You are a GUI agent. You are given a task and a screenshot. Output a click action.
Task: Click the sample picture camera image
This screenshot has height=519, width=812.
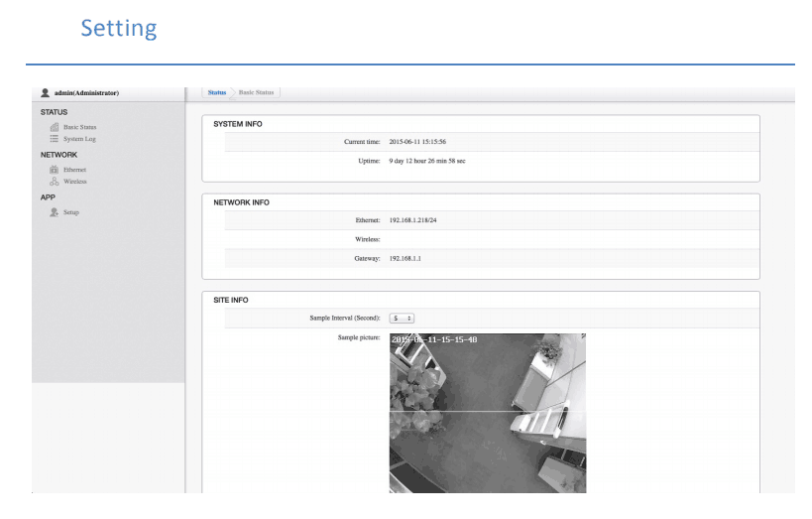[488, 413]
